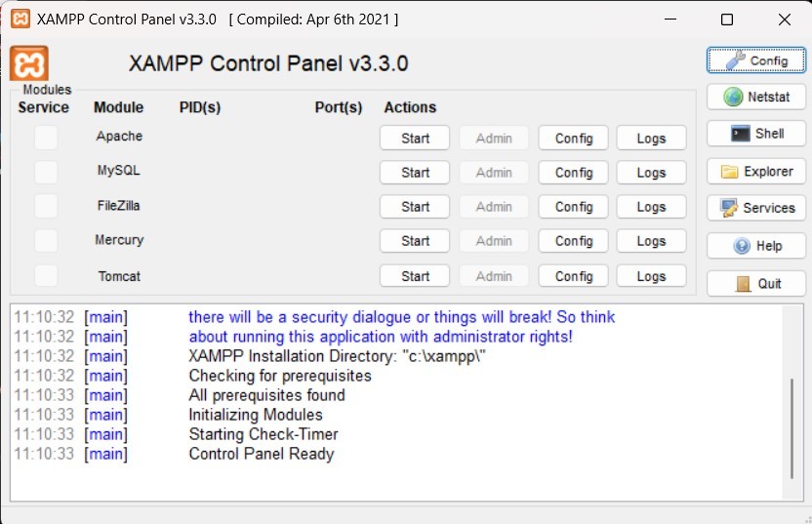Image resolution: width=812 pixels, height=524 pixels.
Task: Open the Config menu for MySQL
Action: coord(574,173)
